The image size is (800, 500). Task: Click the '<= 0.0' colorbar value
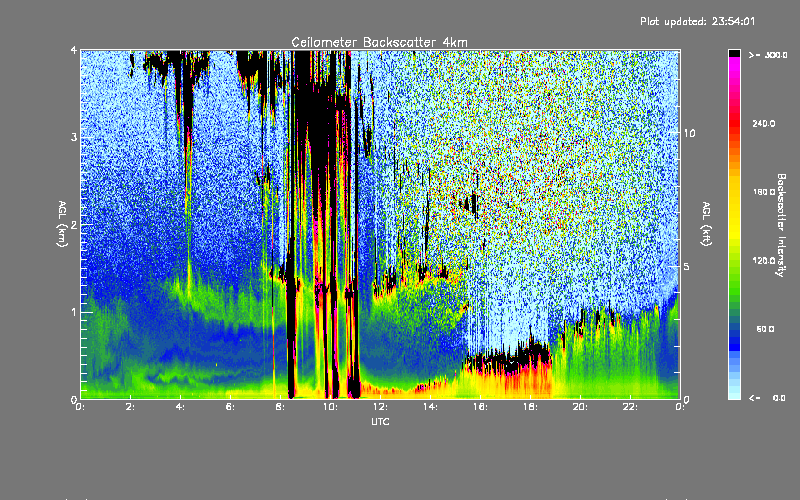click(x=768, y=398)
